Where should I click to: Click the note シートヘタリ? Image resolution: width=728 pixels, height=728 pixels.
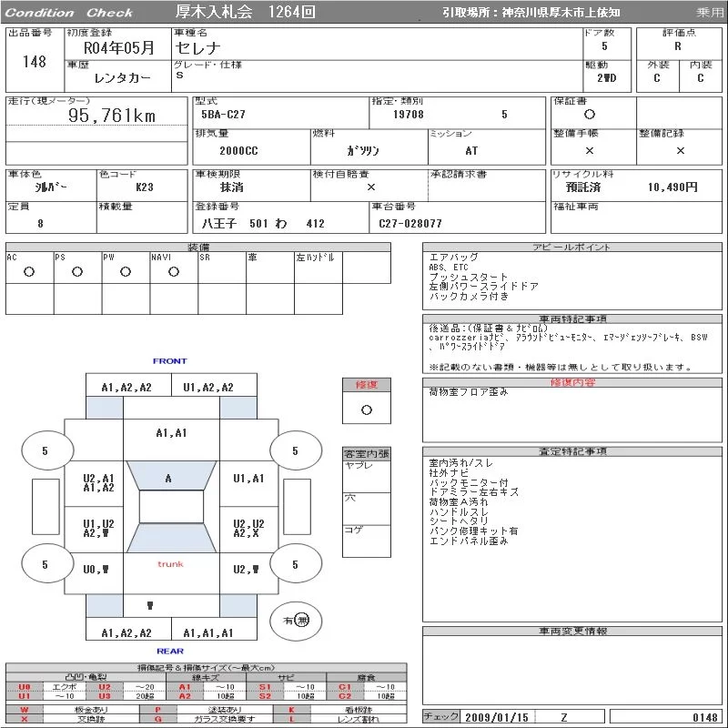(459, 521)
